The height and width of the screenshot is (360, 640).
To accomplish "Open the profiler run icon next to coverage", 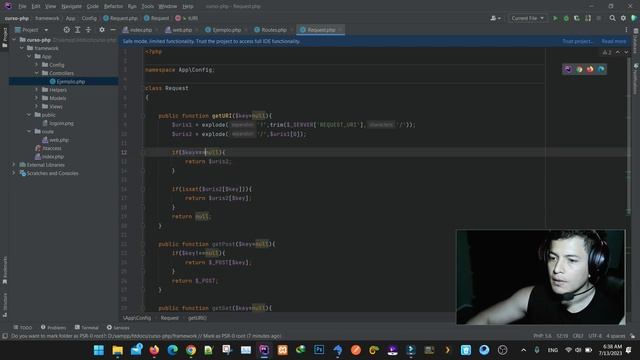I will coord(588,18).
